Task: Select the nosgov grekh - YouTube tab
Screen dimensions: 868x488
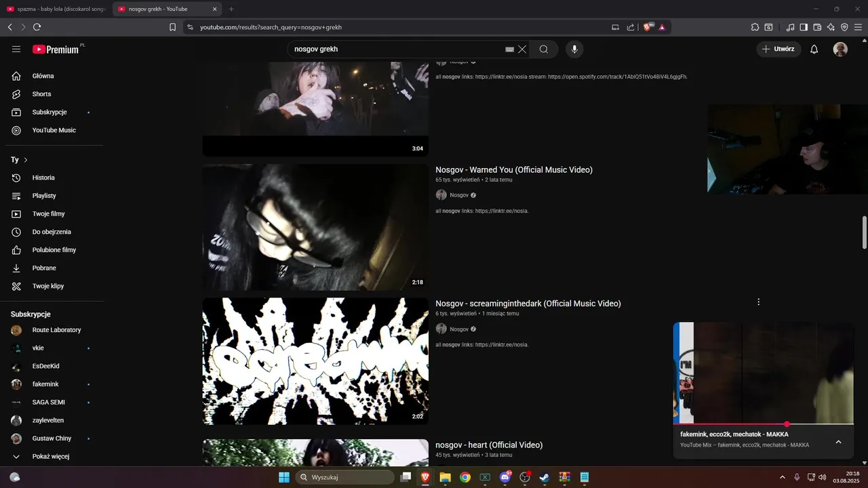Action: click(x=167, y=9)
